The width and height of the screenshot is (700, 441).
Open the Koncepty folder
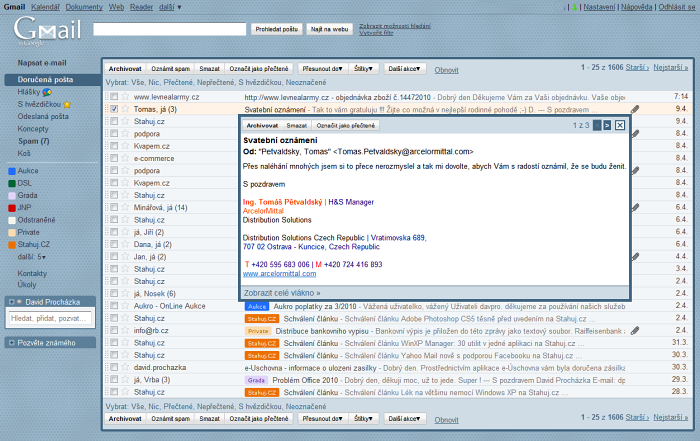pos(33,129)
